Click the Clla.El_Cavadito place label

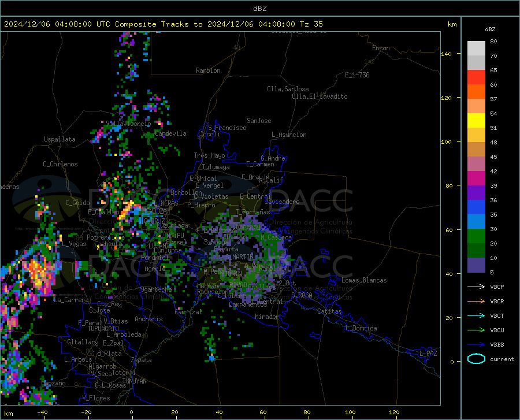pos(320,96)
